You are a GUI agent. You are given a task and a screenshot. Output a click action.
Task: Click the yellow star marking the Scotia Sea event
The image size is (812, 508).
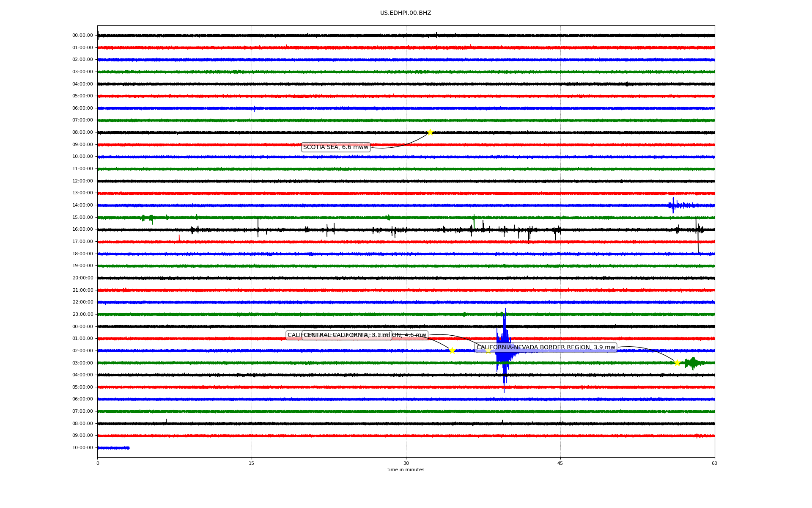430,132
